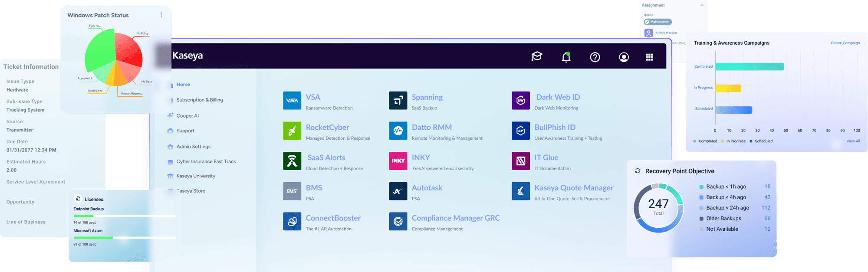This screenshot has height=272, width=868.
Task: Click the 'Not Available' count 12
Action: click(767, 229)
